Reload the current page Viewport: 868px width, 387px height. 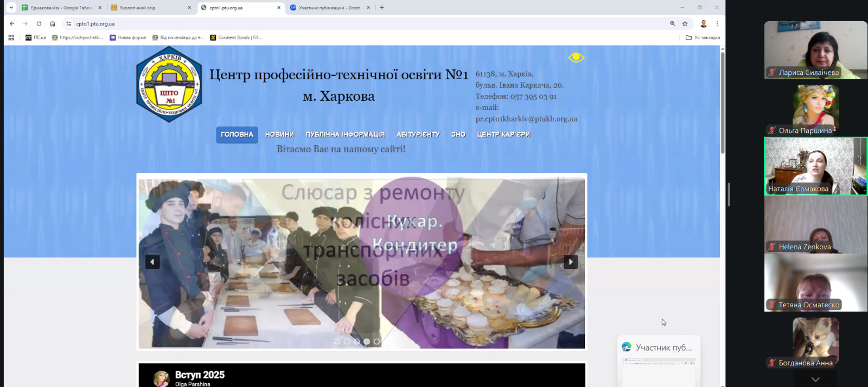click(39, 24)
